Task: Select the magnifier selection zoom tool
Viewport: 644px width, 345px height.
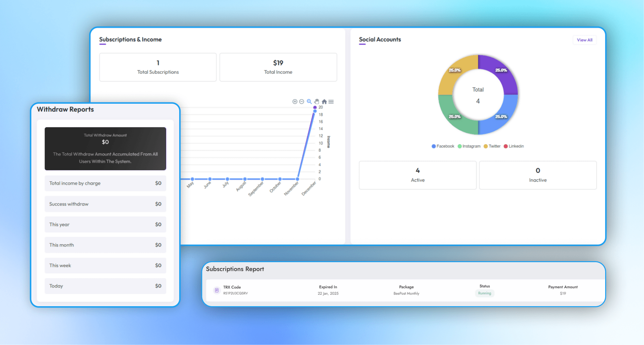Action: [x=309, y=102]
